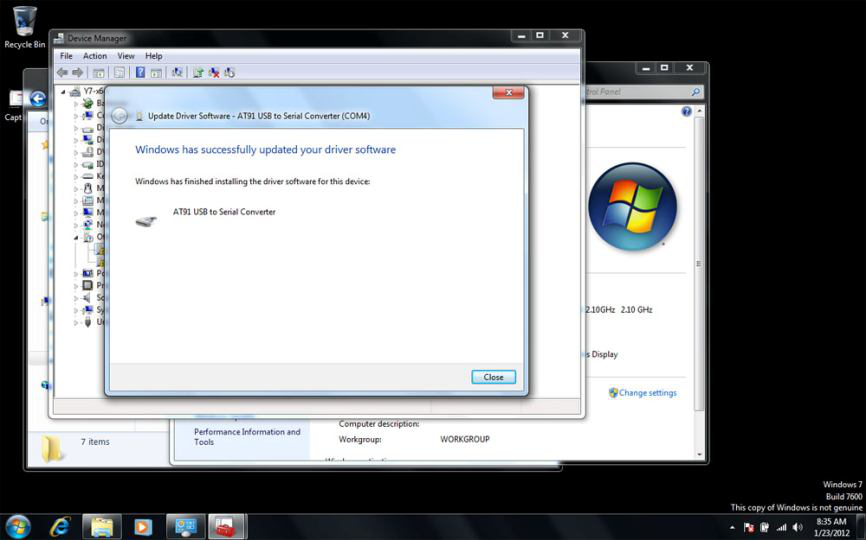The height and width of the screenshot is (540, 866).
Task: Open the View menu in Device Manager
Action: [x=126, y=56]
